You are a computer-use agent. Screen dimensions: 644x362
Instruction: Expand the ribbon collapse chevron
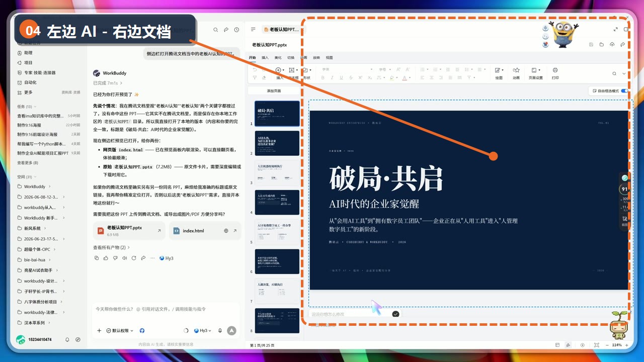click(624, 73)
